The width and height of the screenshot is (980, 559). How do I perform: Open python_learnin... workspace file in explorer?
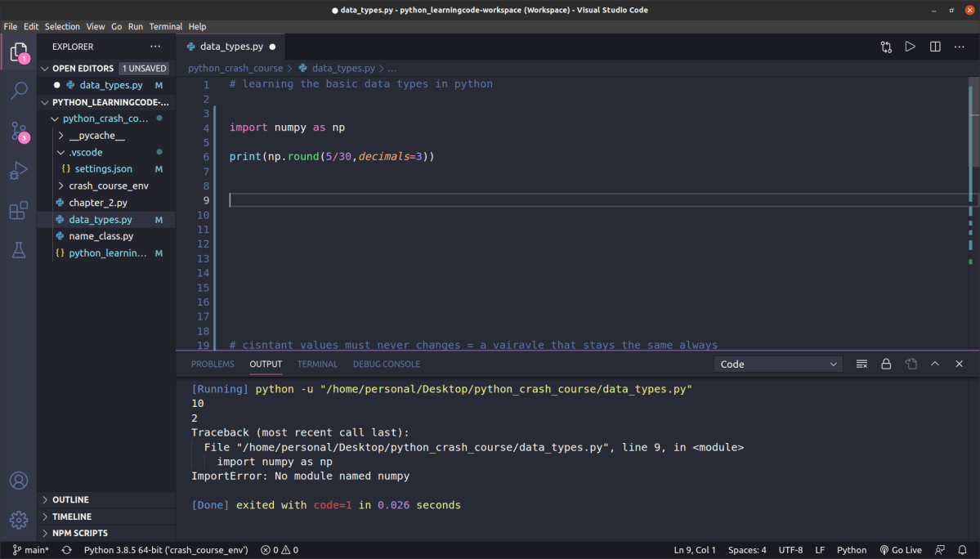click(106, 253)
